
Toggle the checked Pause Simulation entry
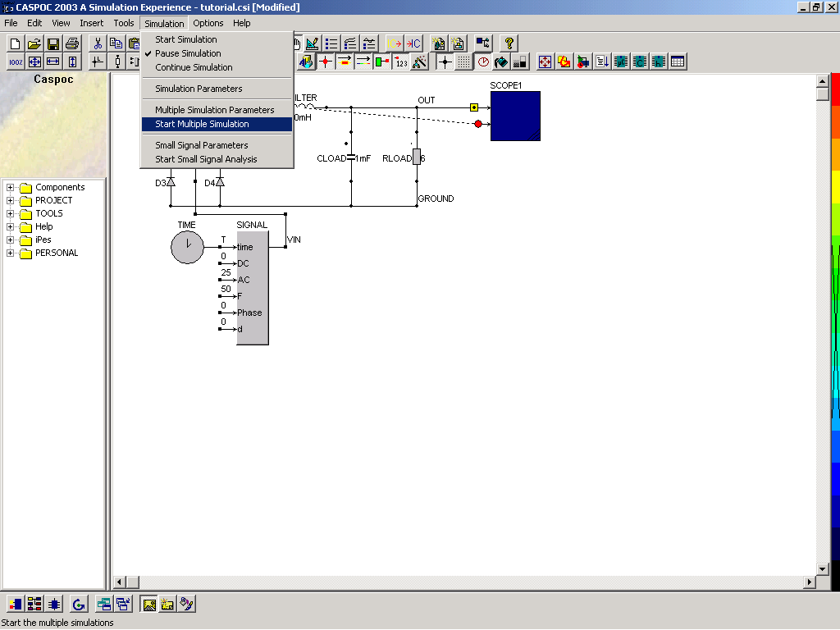pos(217,53)
